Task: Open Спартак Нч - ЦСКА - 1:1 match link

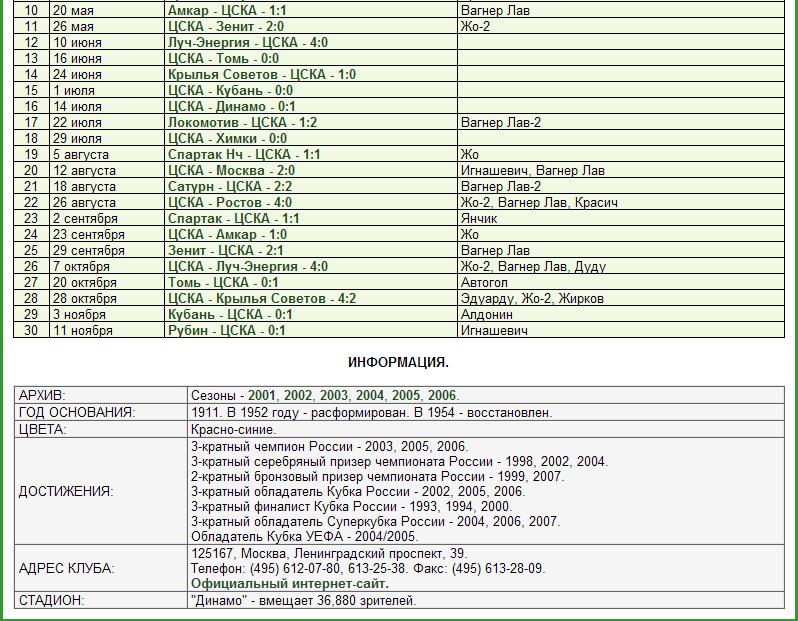Action: click(244, 155)
